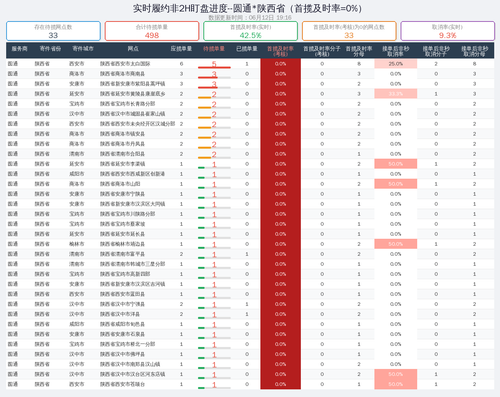Image resolution: width=500 pixels, height=397 pixels.
Task: Open the 取消率(实时) card showing 9.3%
Action: pos(447,31)
